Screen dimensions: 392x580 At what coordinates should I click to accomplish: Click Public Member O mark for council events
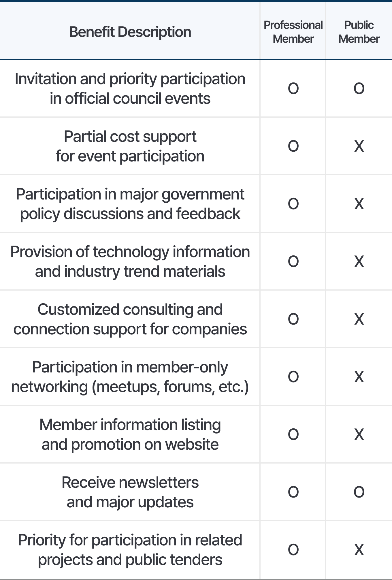coord(359,88)
